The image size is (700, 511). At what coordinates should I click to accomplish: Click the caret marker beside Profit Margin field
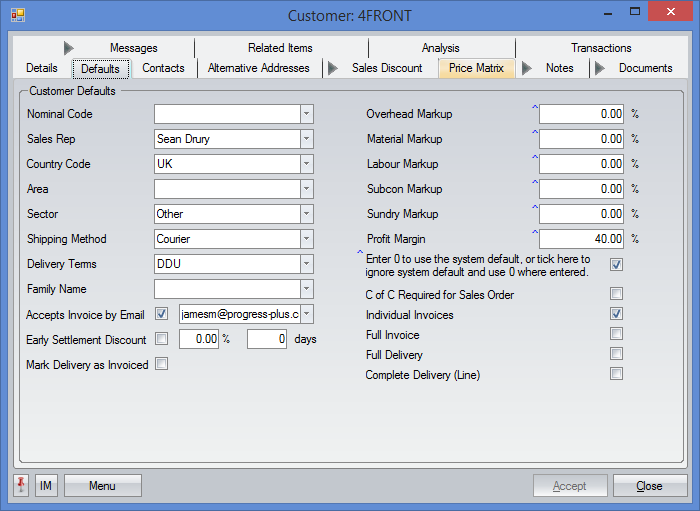tap(534, 231)
